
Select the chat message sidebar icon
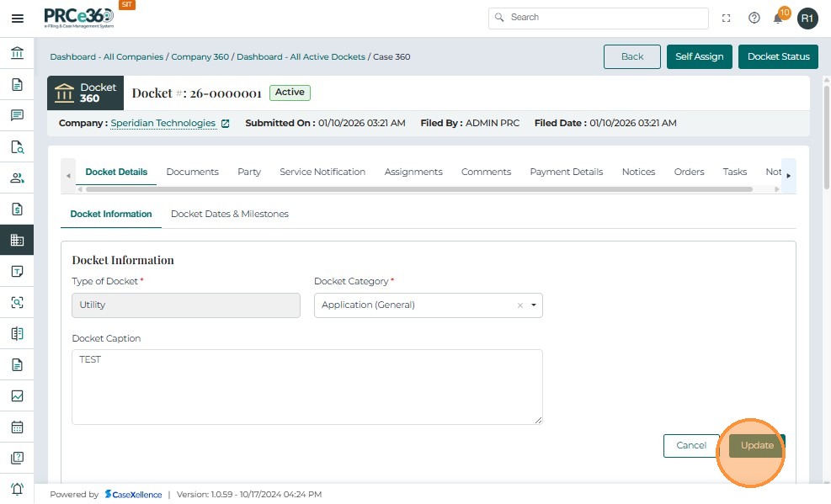click(17, 115)
